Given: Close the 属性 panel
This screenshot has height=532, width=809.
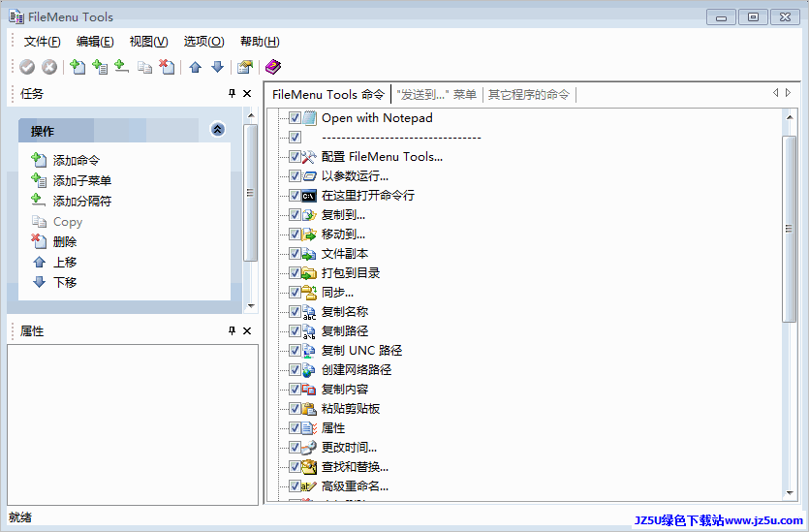Looking at the screenshot, I should (247, 330).
